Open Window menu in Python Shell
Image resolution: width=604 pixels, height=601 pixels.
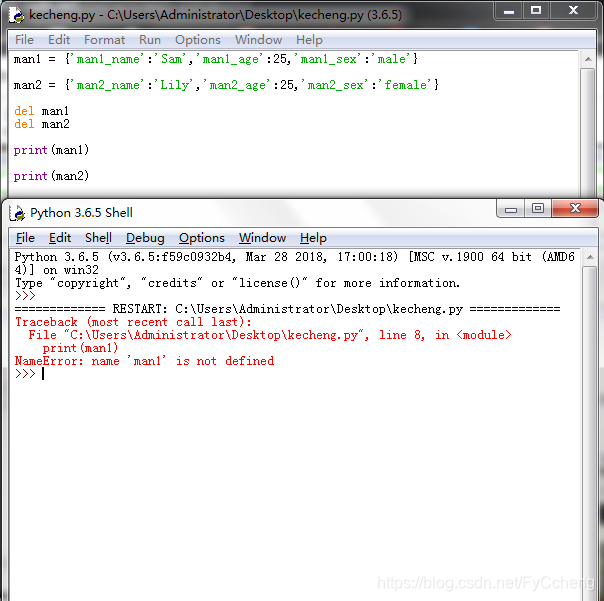pos(262,238)
